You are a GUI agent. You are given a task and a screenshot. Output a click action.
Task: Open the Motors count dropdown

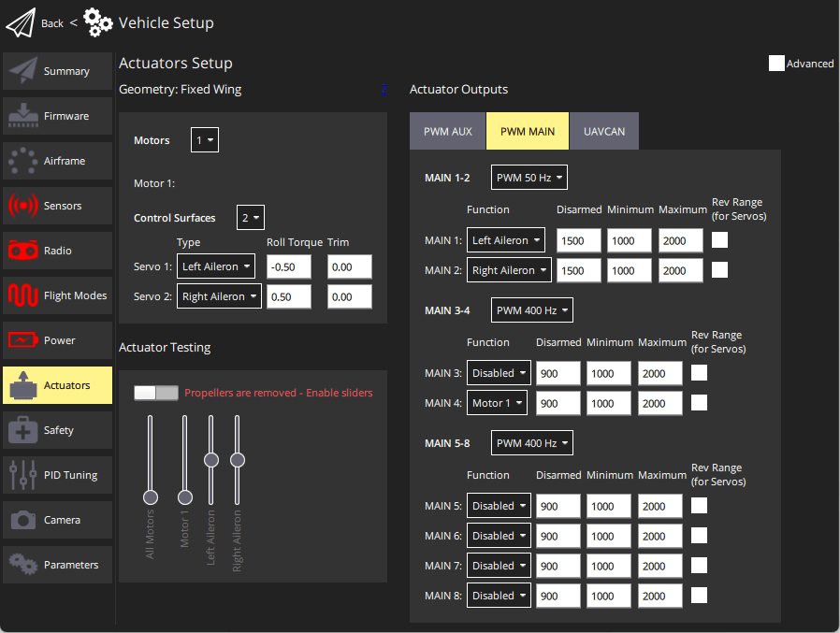(204, 140)
